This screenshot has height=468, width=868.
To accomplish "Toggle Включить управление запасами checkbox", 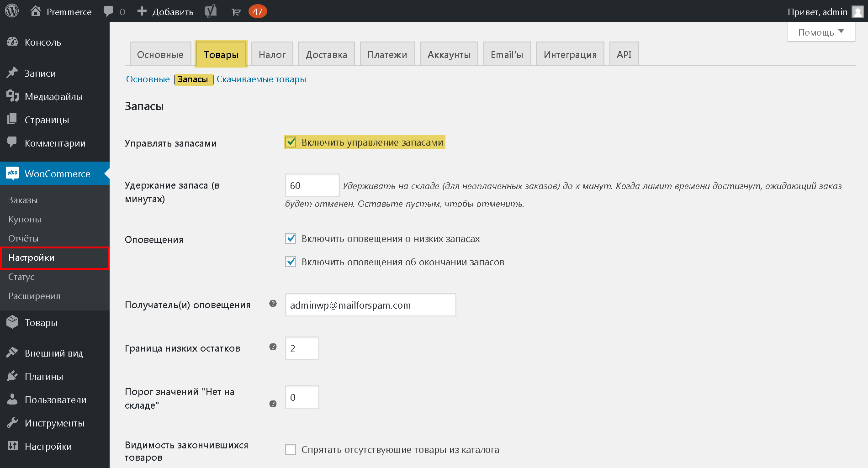I will click(x=291, y=142).
